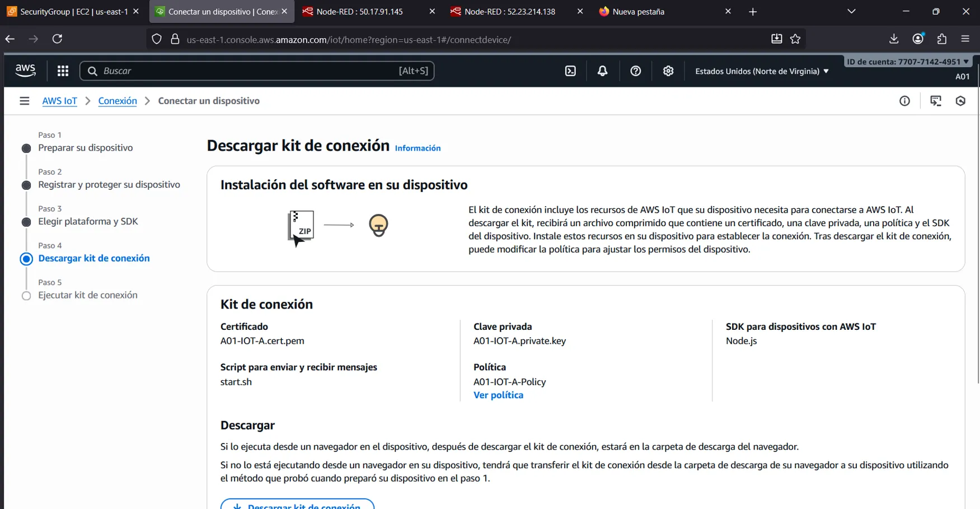980x509 pixels.
Task: Bookmark this page with the star icon
Action: [795, 39]
